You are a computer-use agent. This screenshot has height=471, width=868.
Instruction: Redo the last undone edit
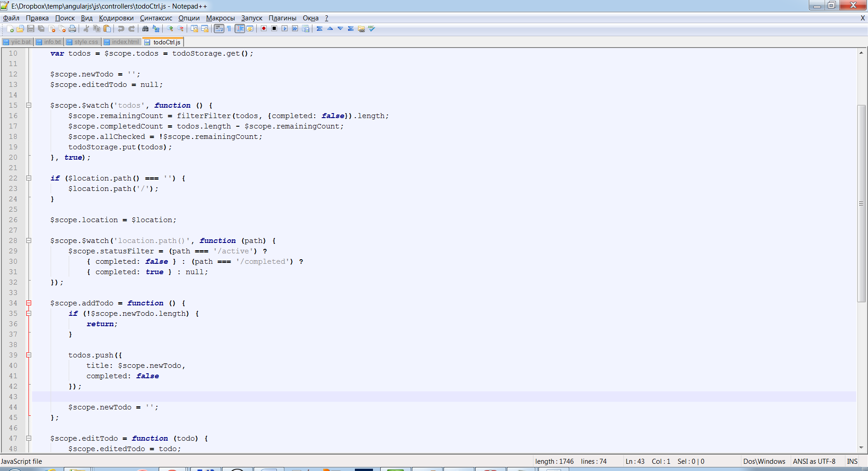tap(132, 29)
